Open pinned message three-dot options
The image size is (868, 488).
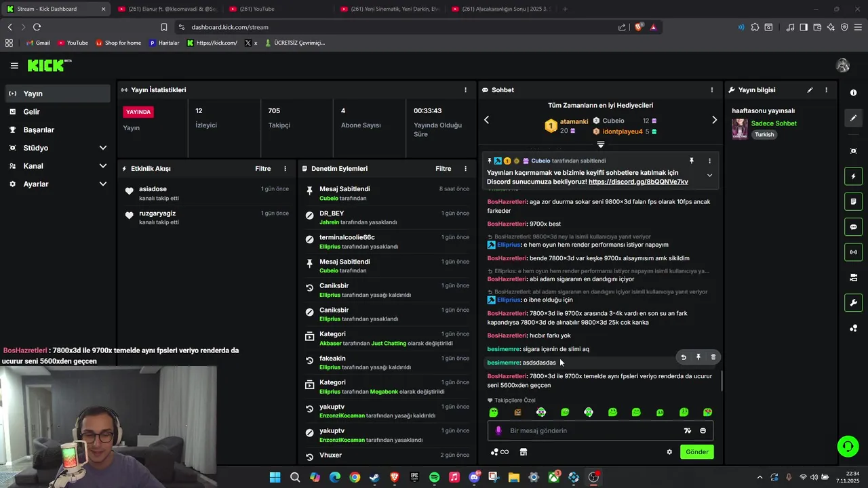point(709,161)
